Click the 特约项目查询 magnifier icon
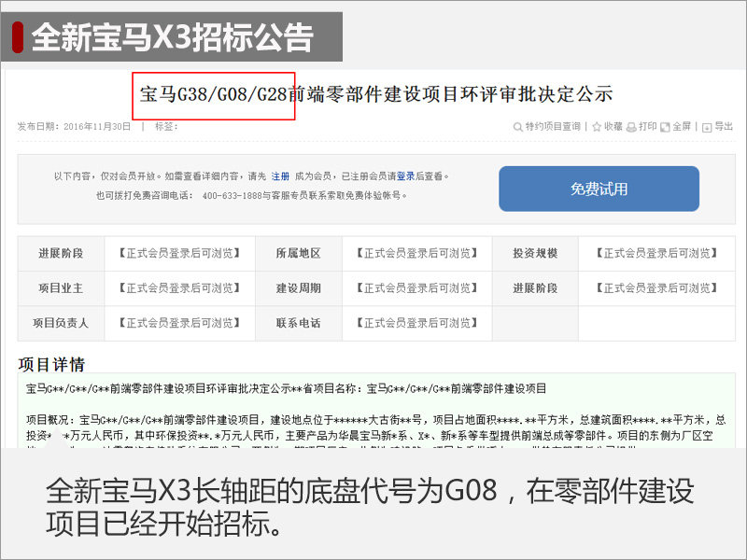The width and height of the screenshot is (747, 560). tap(518, 127)
